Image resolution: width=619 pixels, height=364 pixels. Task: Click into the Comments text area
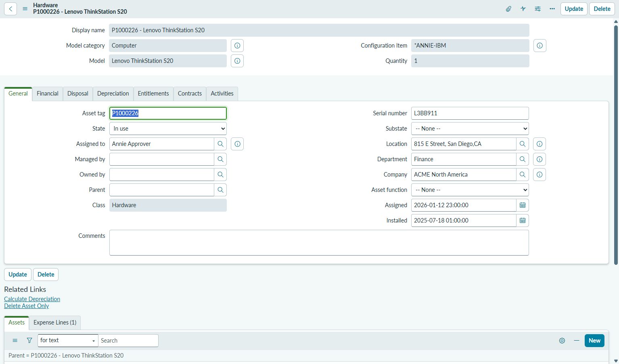pyautogui.click(x=319, y=243)
